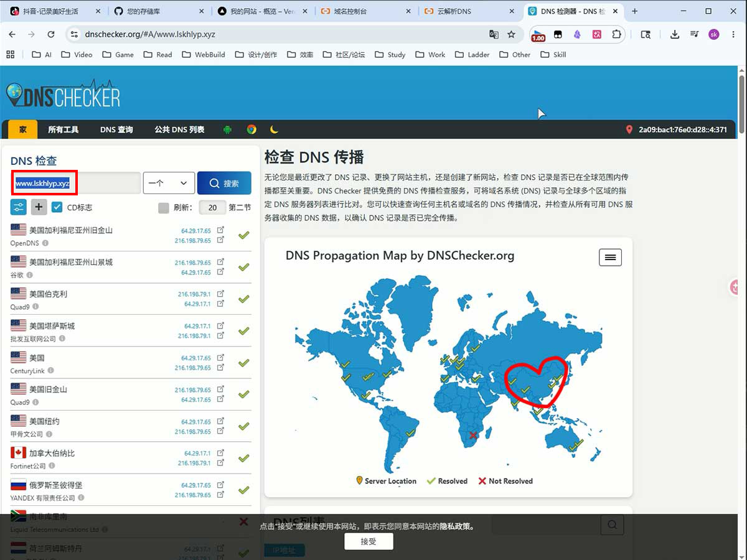Viewport: 747px width, 560px height.
Task: Click the Android app icon in navbar
Action: coord(227,129)
